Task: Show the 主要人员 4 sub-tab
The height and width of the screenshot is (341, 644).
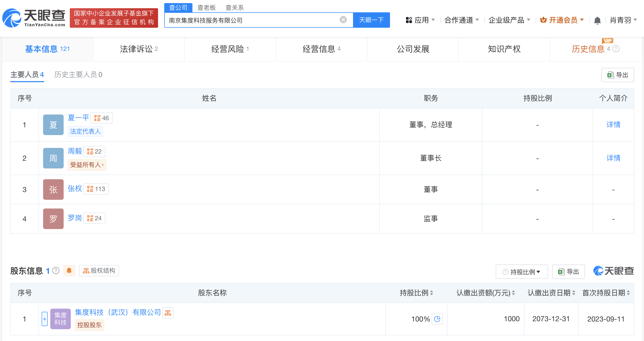Action: coord(27,75)
